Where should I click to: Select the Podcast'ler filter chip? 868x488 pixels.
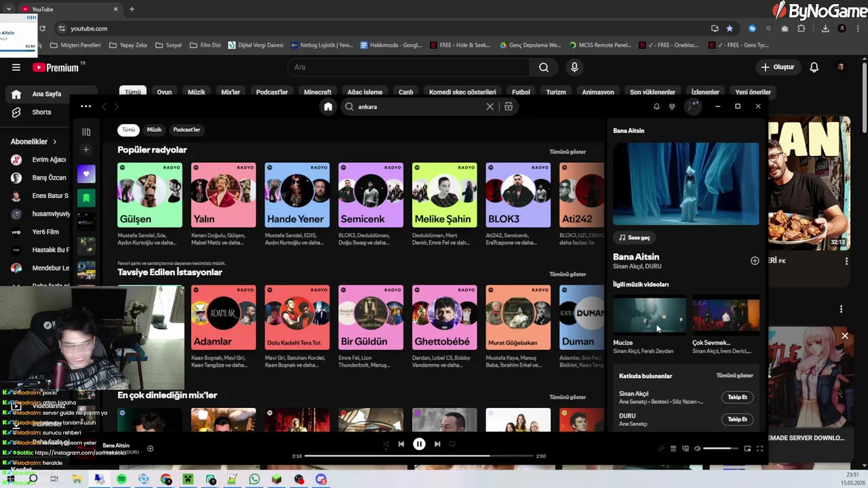point(186,129)
